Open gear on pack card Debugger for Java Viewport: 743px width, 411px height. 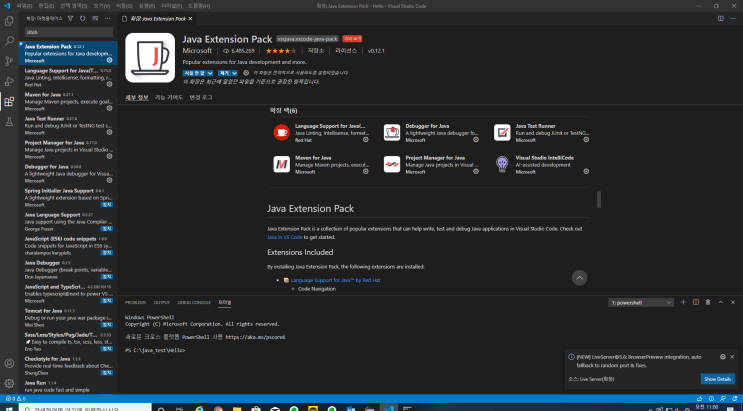pyautogui.click(x=476, y=139)
